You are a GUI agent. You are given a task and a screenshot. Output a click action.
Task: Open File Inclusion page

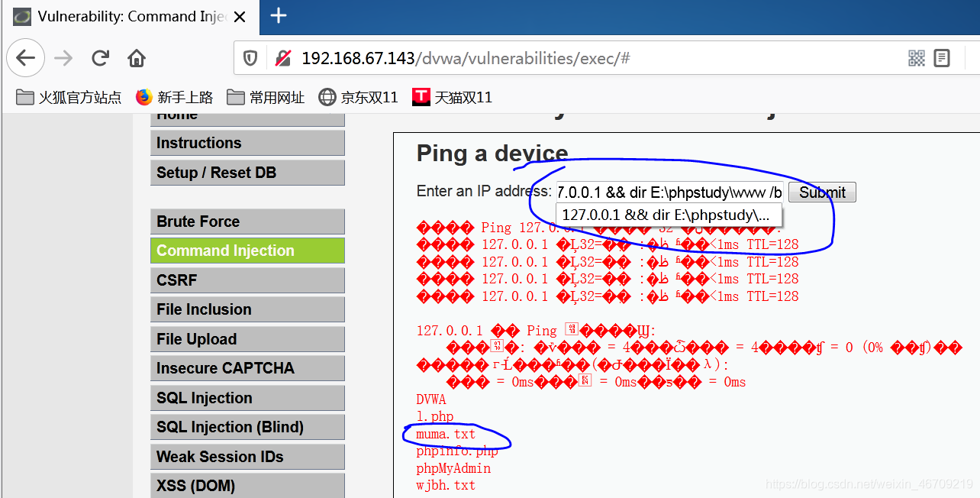(x=247, y=309)
